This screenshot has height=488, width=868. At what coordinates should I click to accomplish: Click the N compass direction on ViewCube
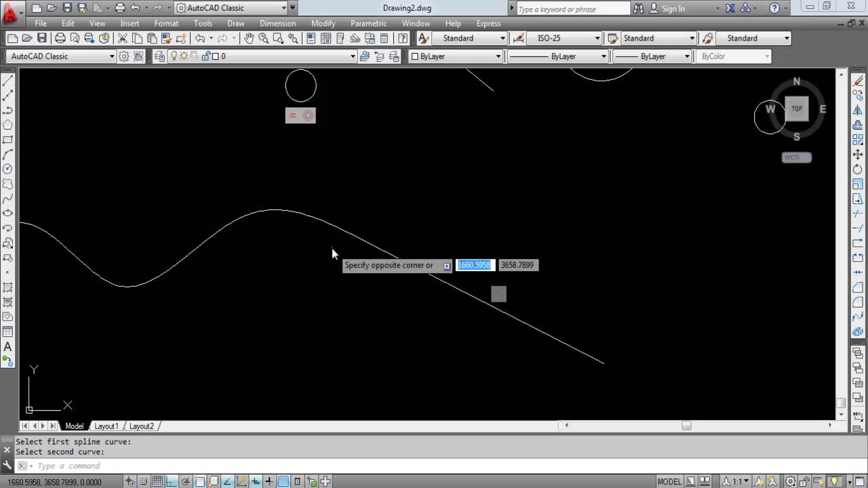click(797, 82)
